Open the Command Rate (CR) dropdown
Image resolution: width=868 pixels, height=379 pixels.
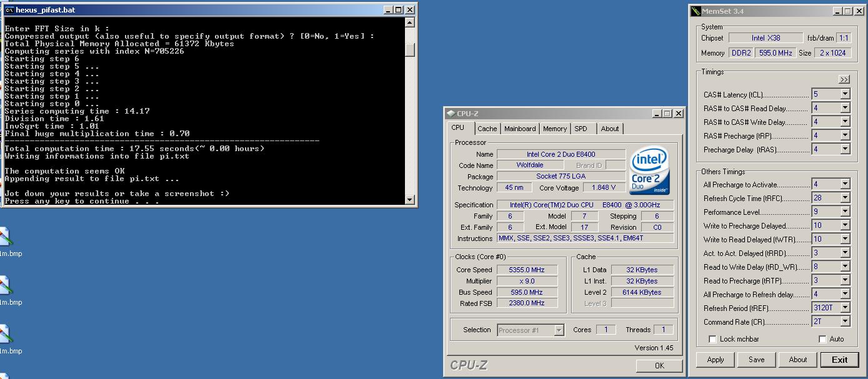pyautogui.click(x=845, y=322)
